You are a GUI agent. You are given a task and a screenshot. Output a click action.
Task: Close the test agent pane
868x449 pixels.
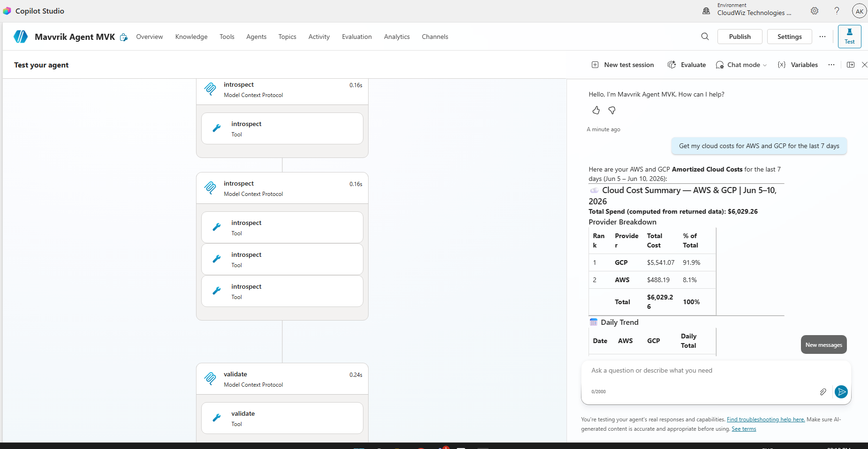click(x=864, y=65)
